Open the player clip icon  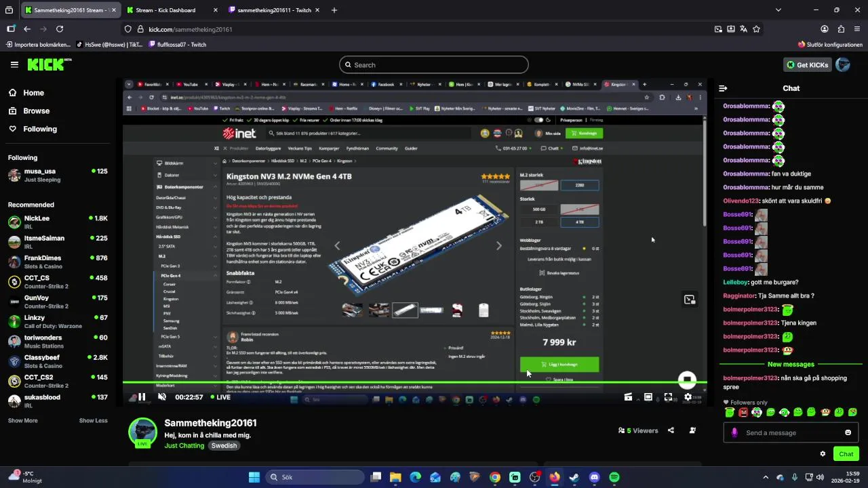(x=628, y=397)
